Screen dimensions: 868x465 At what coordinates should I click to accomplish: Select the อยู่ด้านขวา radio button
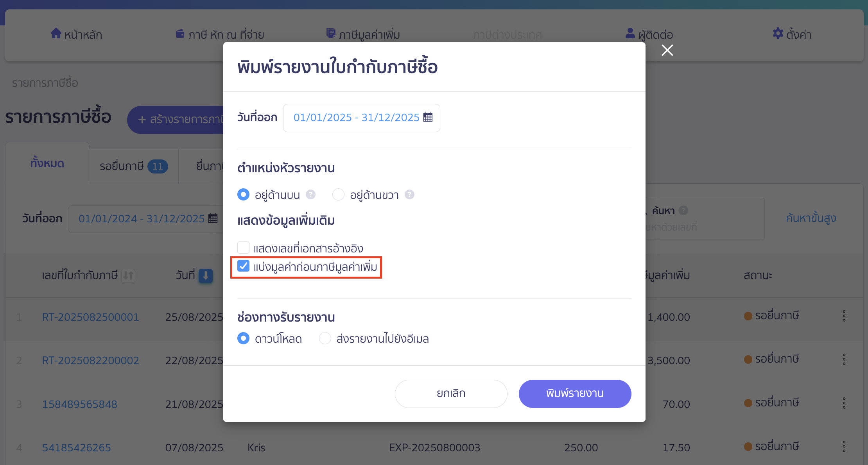point(338,194)
